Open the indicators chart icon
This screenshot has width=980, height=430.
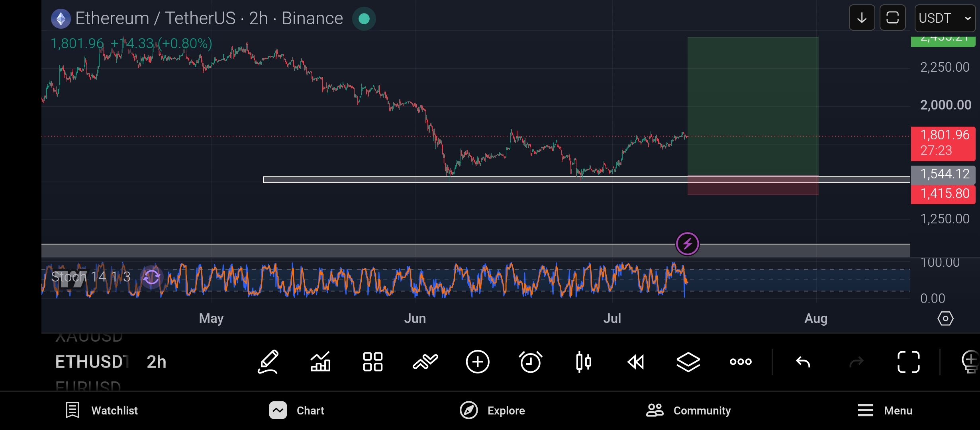click(x=321, y=362)
